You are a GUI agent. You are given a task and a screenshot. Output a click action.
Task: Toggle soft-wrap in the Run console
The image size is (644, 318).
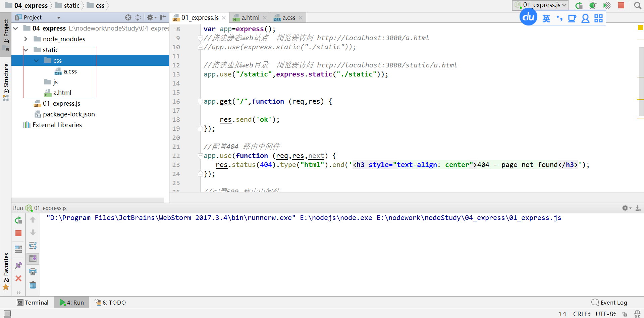(x=33, y=246)
